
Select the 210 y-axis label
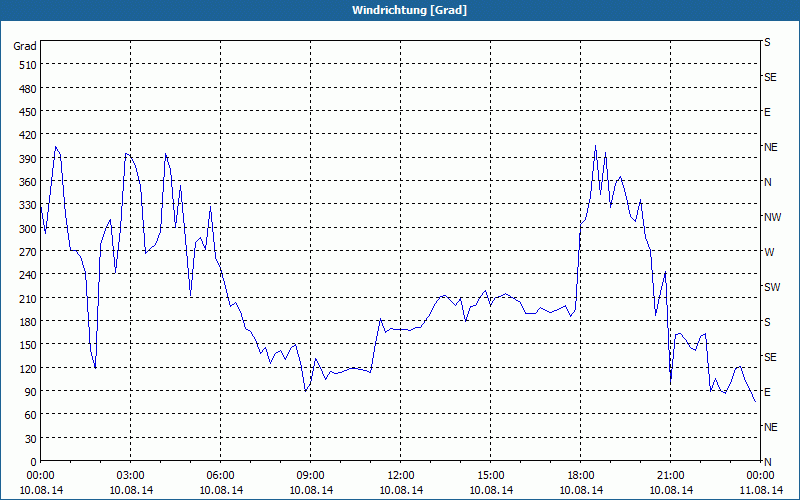coord(28,298)
